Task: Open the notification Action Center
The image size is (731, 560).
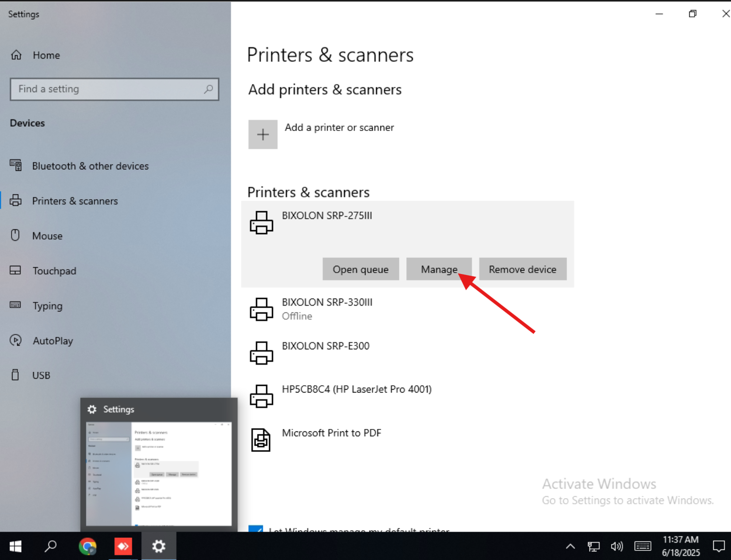Action: click(719, 546)
